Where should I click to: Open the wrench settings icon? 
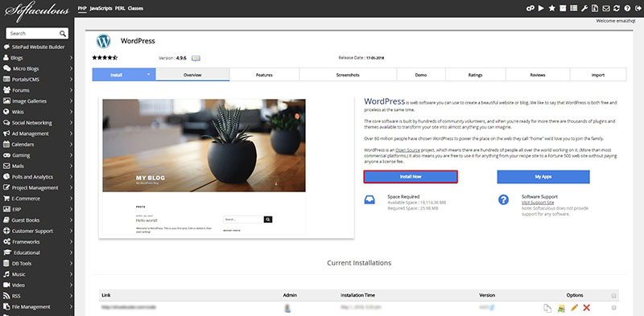[x=584, y=8]
